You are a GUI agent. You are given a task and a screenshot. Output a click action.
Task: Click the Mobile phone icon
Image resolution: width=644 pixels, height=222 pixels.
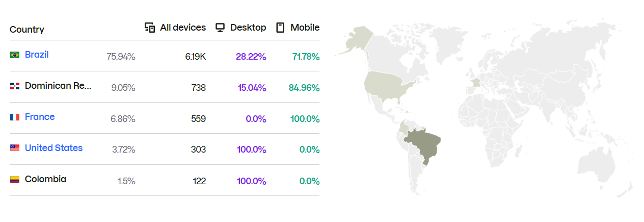coord(280,28)
